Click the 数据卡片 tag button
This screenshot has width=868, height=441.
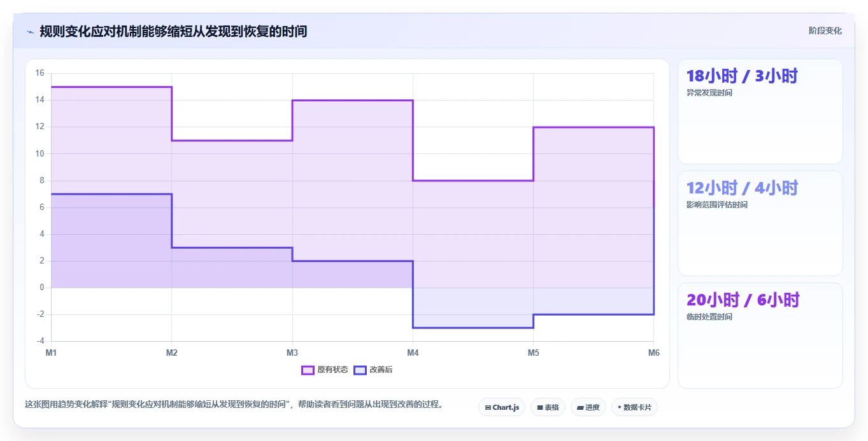pyautogui.click(x=634, y=407)
